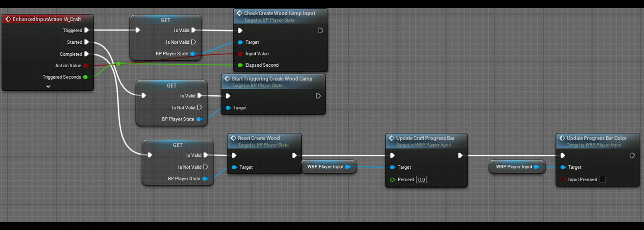Click the WBP Player Input variable near Update Progress Bar Color
The image size is (644, 230).
coord(514,167)
